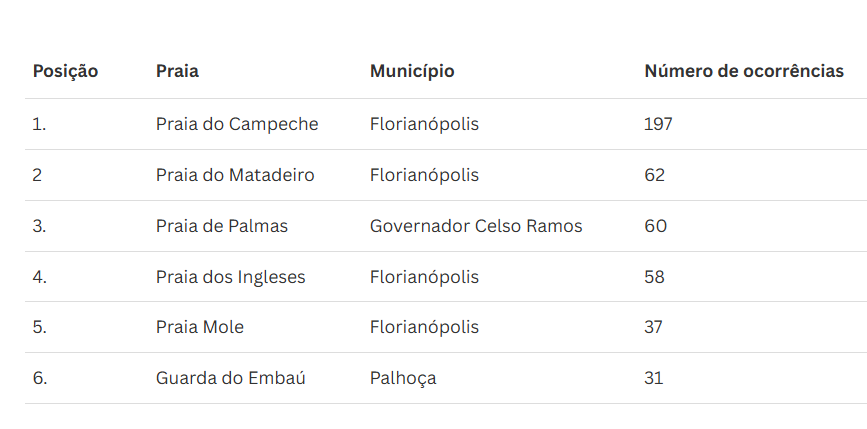The width and height of the screenshot is (867, 429).
Task: Select the Praia do Matadeiro cell
Action: pos(235,175)
